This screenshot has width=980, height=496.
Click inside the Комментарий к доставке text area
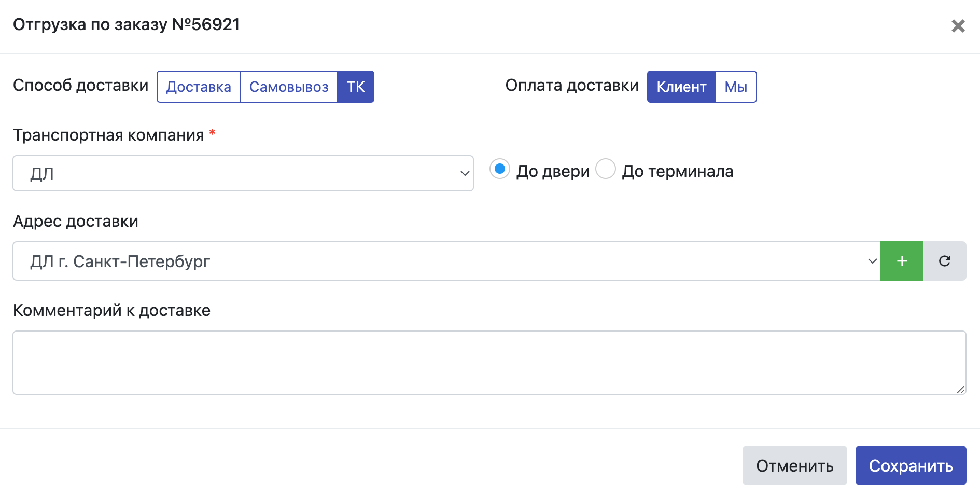click(489, 363)
